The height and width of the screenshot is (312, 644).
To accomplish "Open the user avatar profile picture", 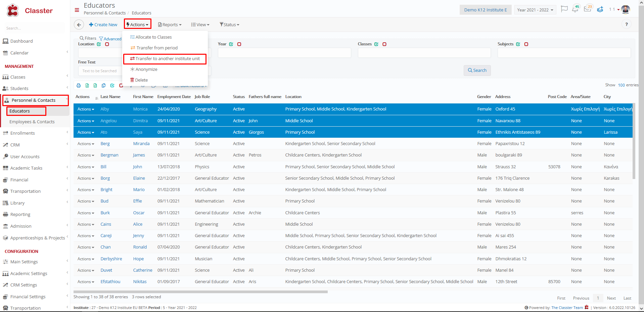I will 626,9.
